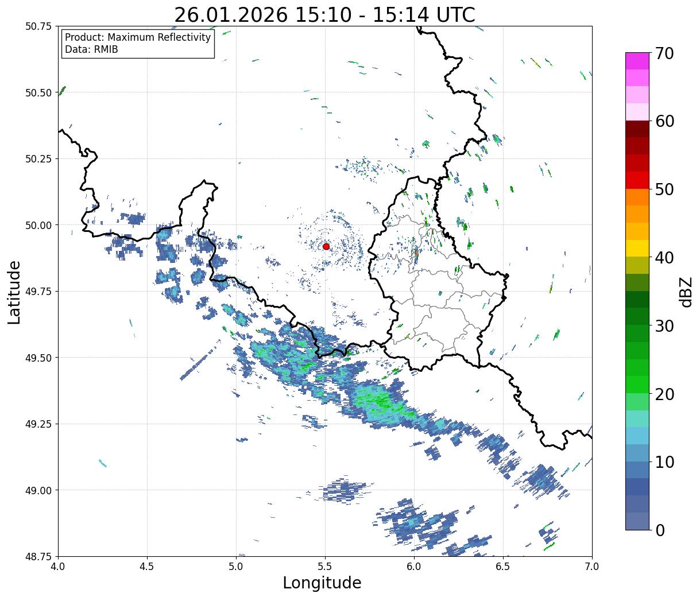The image size is (700, 597).
Task: Click the latitude tick label "49.00"
Action: (x=38, y=490)
